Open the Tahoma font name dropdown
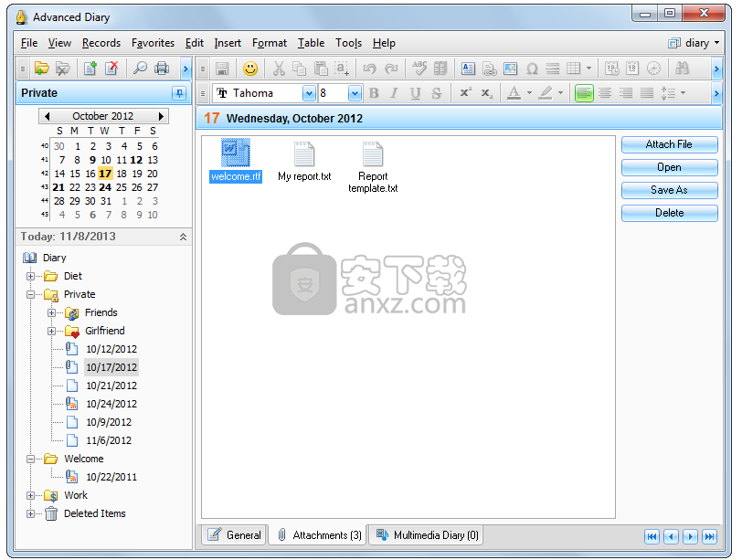Image resolution: width=742 pixels, height=560 pixels. [309, 93]
